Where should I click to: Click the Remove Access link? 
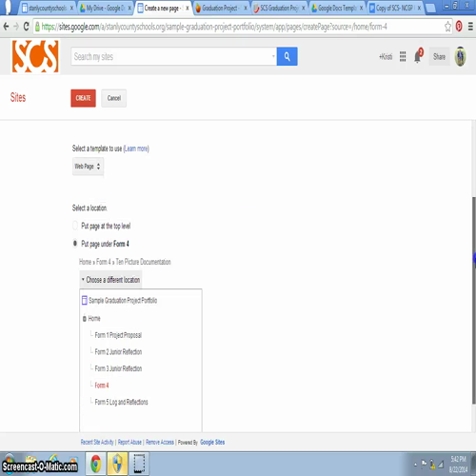click(160, 442)
